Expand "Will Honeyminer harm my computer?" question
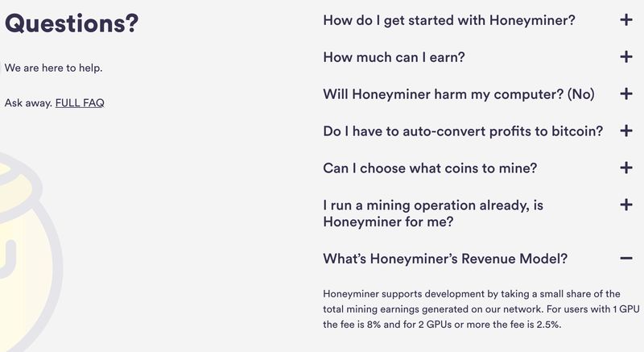The image size is (644, 352). [x=458, y=94]
